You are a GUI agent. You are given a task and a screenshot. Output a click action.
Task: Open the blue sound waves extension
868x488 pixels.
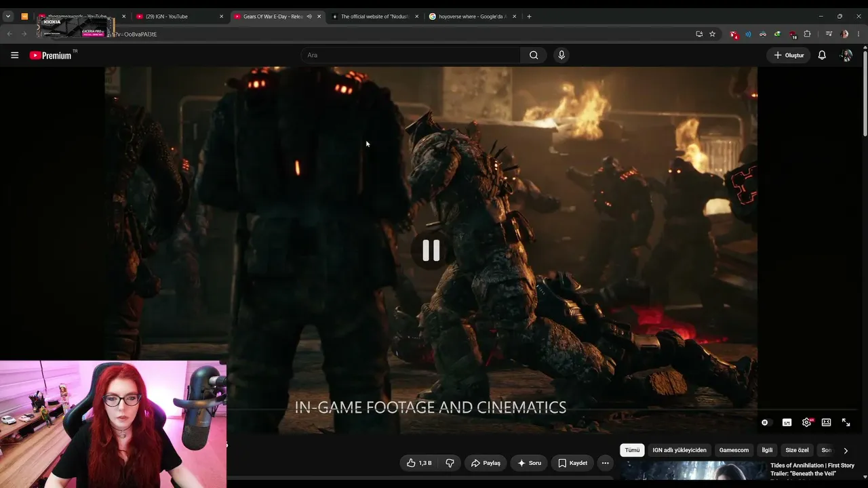[748, 34]
